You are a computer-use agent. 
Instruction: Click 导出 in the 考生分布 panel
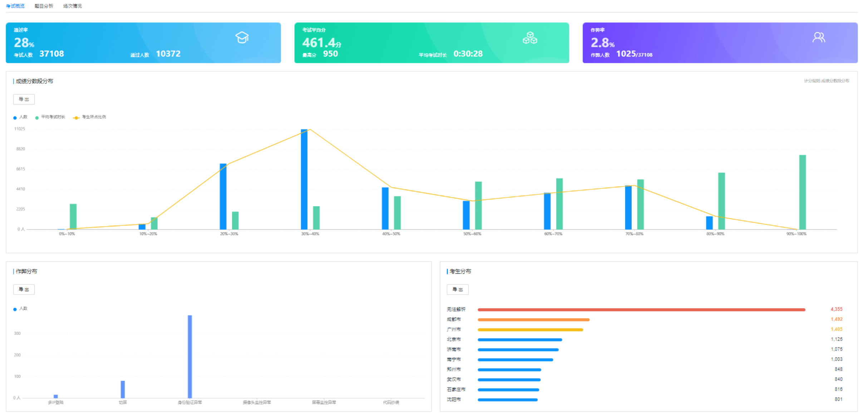pos(457,289)
